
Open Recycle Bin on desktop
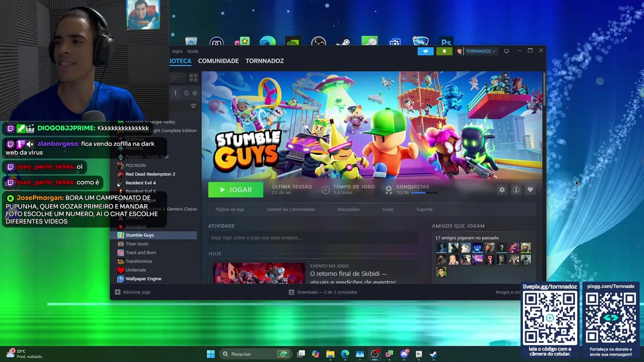191,42
